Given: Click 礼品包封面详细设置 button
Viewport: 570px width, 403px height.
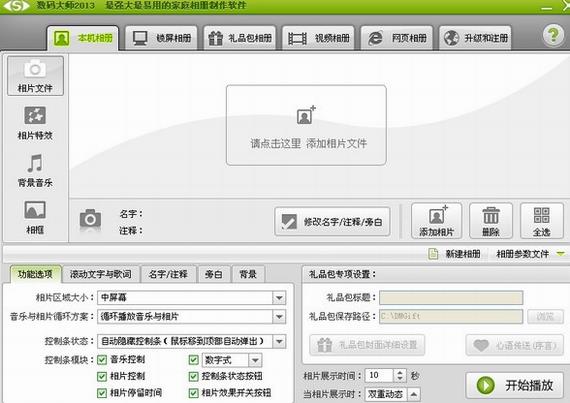Looking at the screenshot, I should click(x=367, y=345).
